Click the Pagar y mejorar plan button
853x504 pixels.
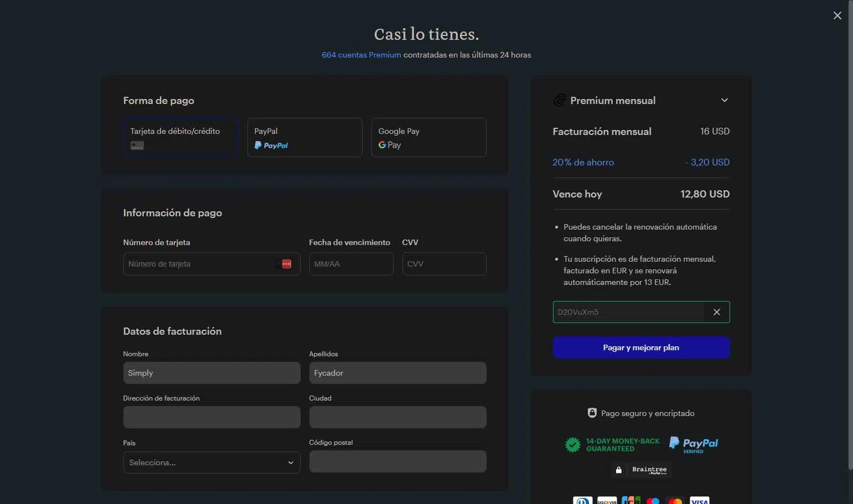(641, 347)
